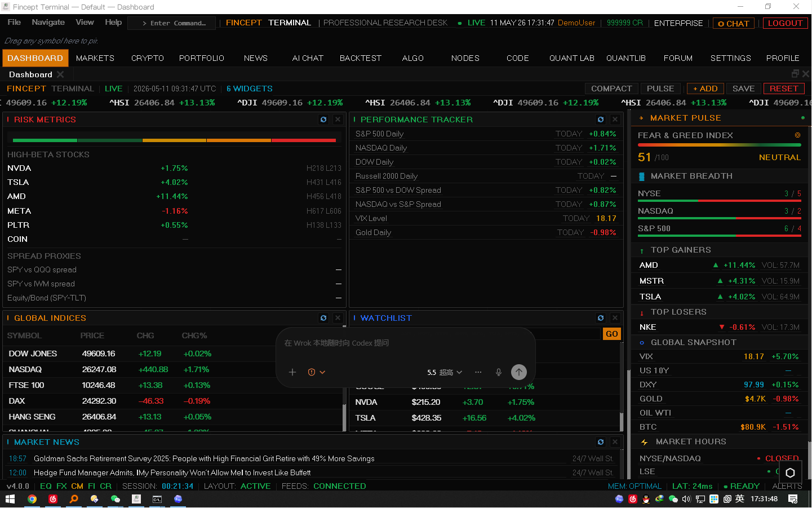Image resolution: width=812 pixels, height=508 pixels.
Task: Refresh the Performance Tracker widget
Action: point(601,120)
